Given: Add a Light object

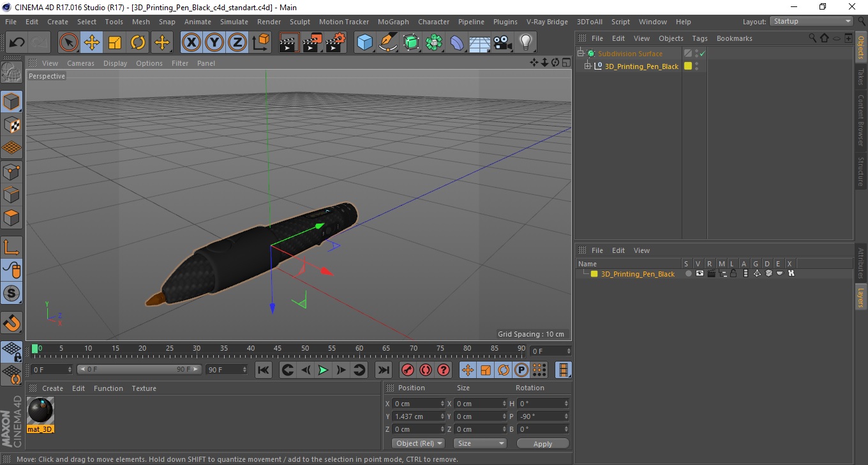Looking at the screenshot, I should pyautogui.click(x=525, y=43).
